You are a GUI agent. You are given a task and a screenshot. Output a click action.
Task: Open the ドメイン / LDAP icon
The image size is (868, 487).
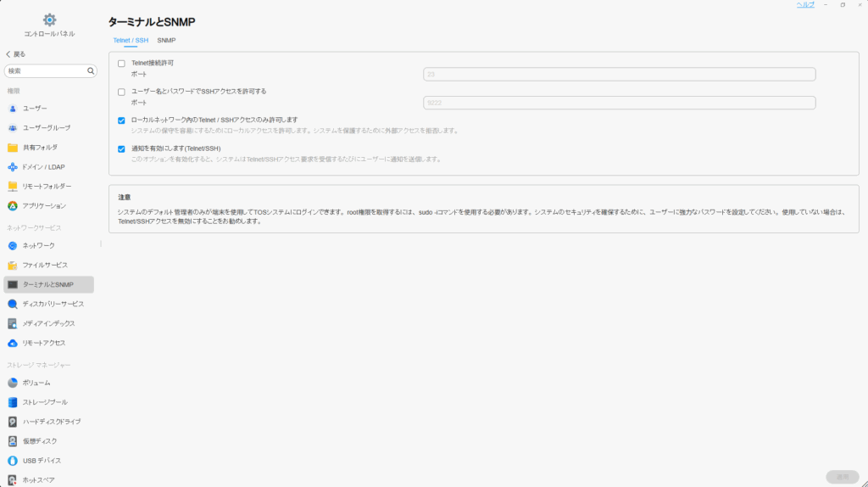pyautogui.click(x=13, y=167)
